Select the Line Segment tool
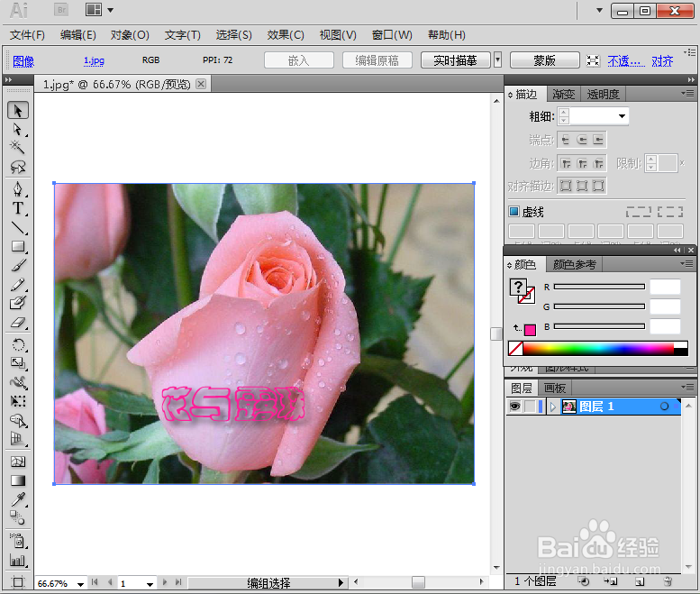This screenshot has width=700, height=594. (18, 228)
